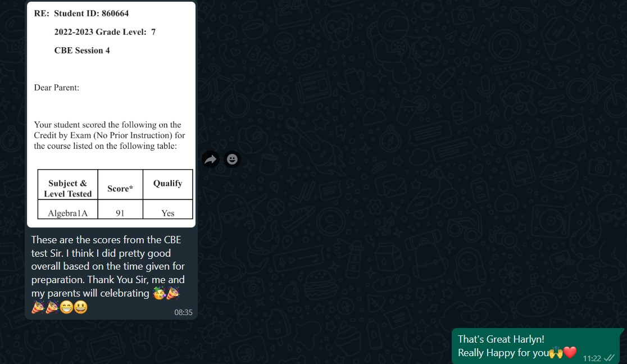This screenshot has width=627, height=364.
Task: Click the forward arrow icon beside the image
Action: (x=210, y=160)
